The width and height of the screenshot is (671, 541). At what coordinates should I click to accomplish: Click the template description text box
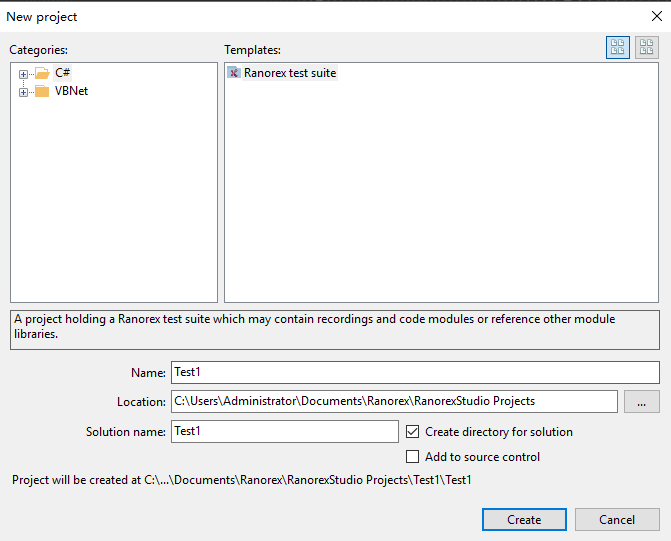(335, 330)
